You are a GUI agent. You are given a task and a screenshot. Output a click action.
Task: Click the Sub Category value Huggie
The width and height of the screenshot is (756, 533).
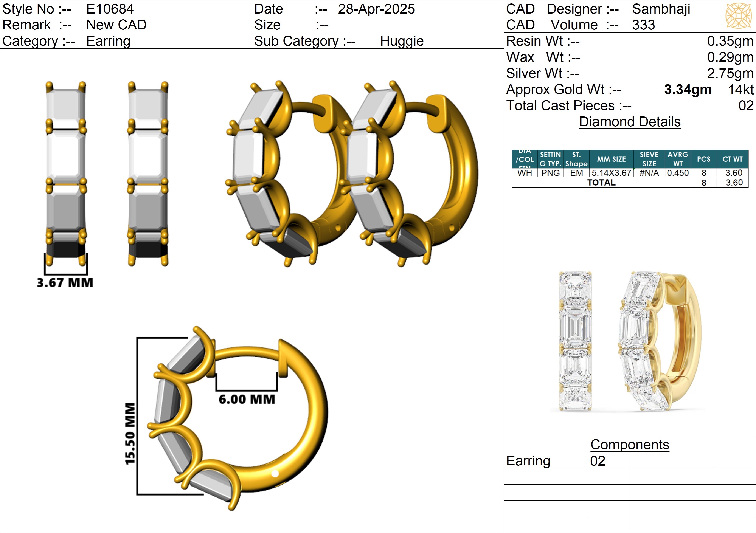[401, 41]
